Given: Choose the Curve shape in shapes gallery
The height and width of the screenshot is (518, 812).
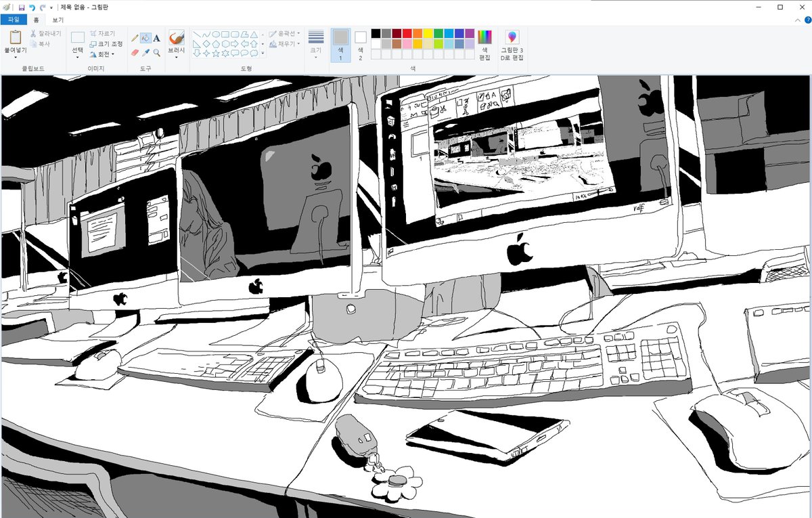Looking at the screenshot, I should [206, 35].
